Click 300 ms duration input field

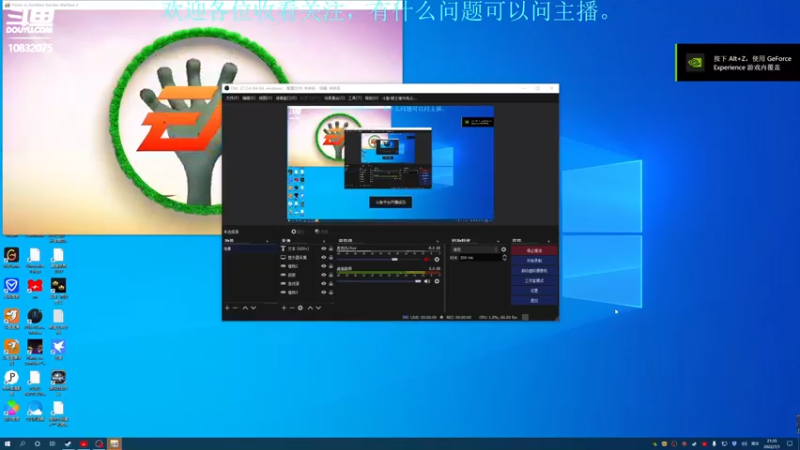coord(480,258)
